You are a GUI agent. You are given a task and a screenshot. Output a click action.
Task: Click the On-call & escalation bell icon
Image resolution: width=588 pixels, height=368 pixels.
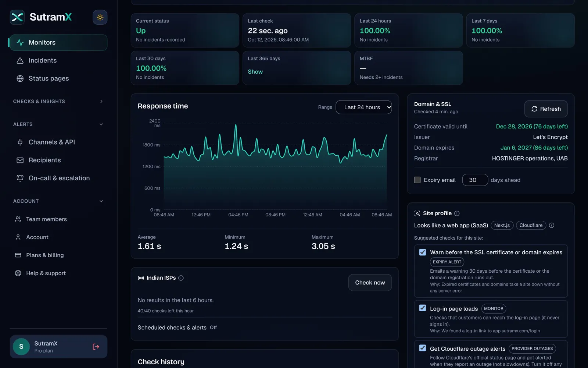pos(20,178)
